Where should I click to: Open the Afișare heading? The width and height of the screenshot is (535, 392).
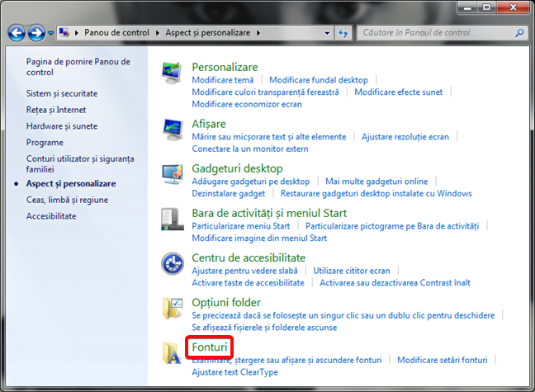[x=209, y=124]
